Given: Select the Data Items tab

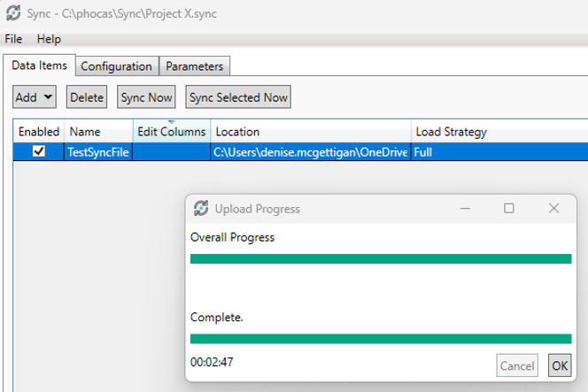Looking at the screenshot, I should tap(38, 66).
